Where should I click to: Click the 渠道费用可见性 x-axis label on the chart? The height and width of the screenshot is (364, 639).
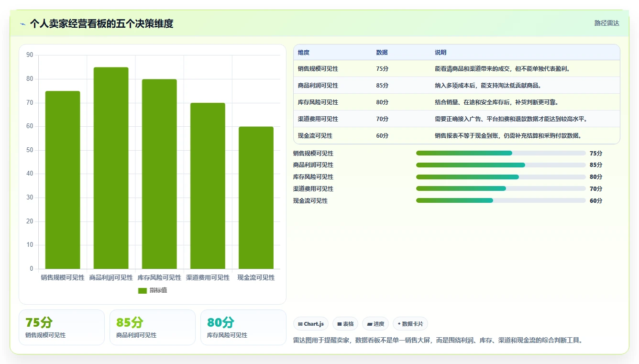click(208, 277)
